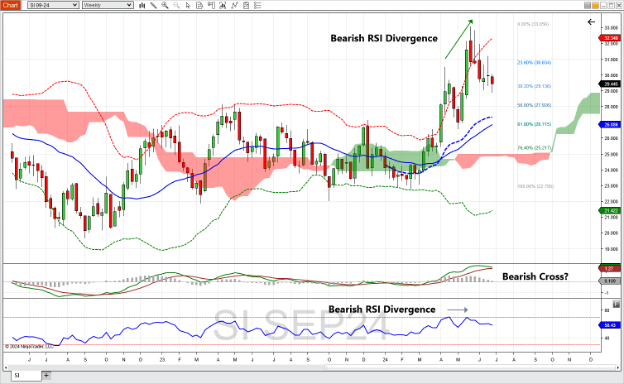Viewport: 624px width, 384px height.
Task: Open the bar type chart style icon
Action: [142, 5]
